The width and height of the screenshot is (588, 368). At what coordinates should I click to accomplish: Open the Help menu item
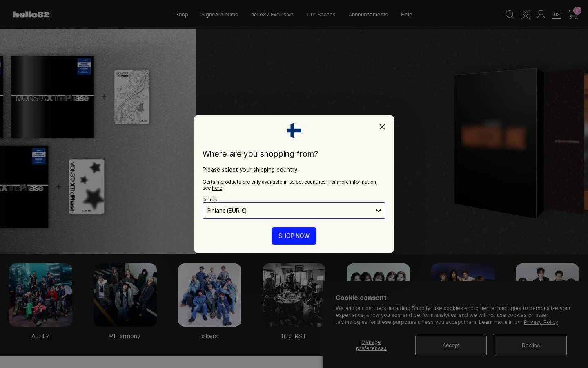(407, 15)
